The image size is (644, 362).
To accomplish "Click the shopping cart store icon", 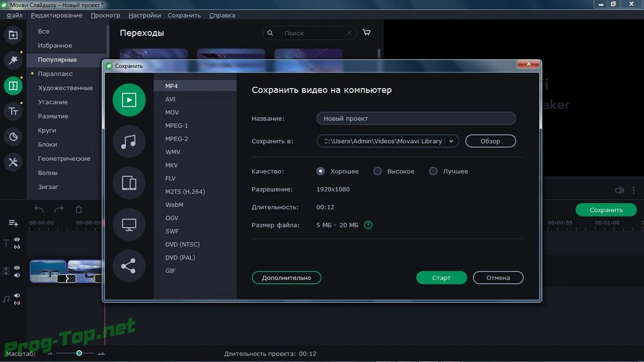I will click(367, 33).
